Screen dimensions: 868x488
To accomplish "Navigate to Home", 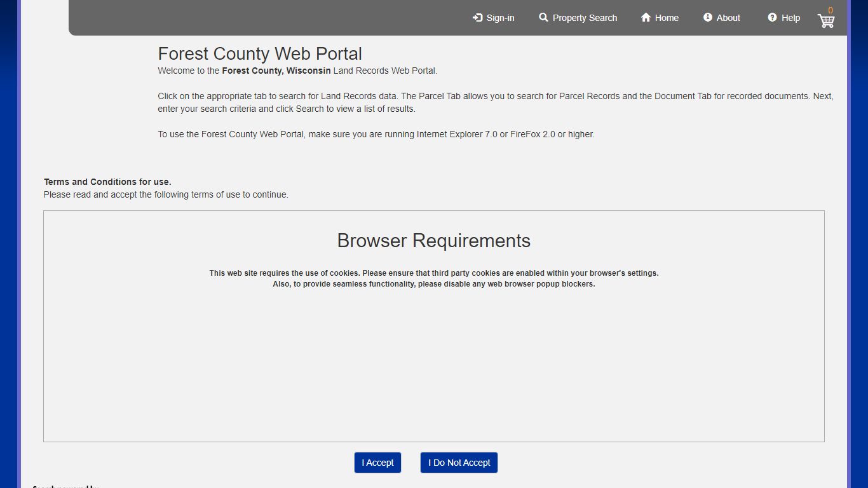I will pos(660,18).
